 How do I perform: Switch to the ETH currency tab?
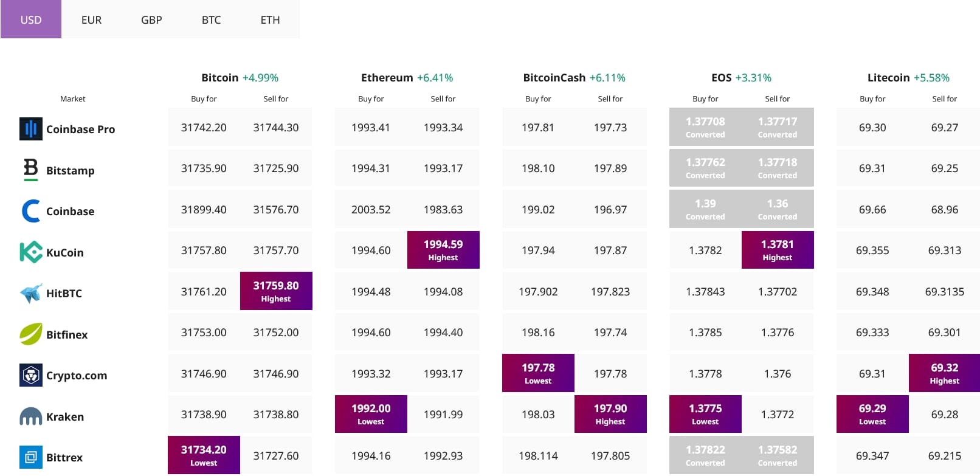point(271,19)
